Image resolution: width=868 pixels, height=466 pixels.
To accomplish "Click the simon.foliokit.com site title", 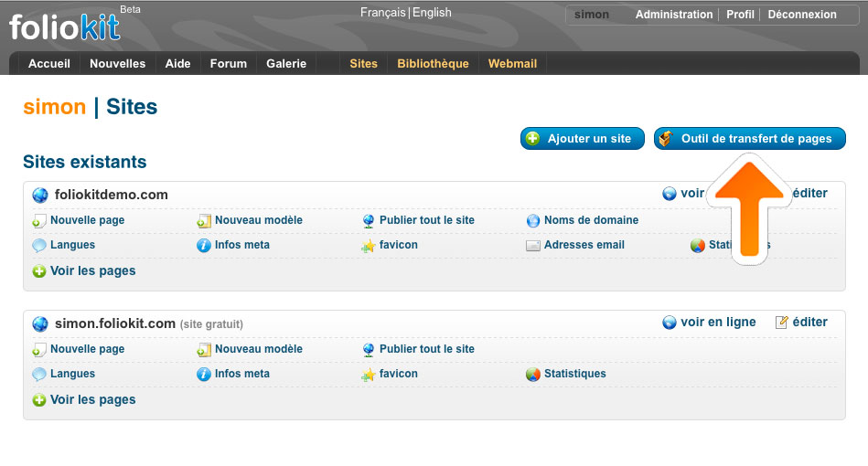I will 115,323.
